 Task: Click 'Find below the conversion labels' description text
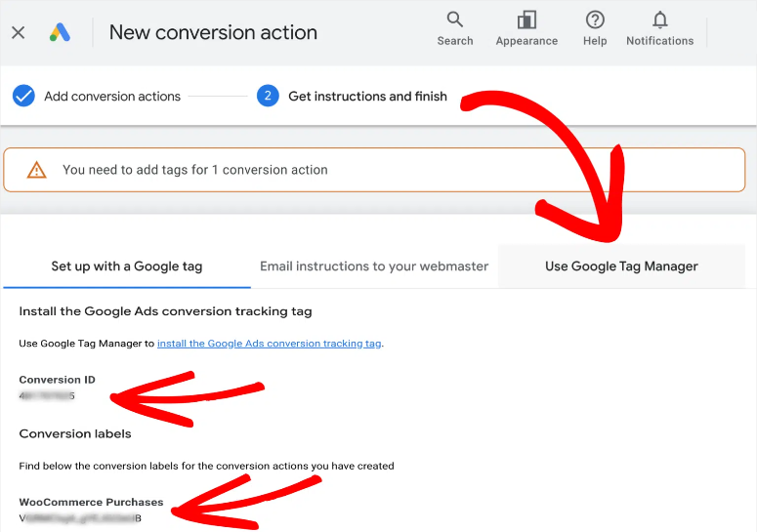pyautogui.click(x=207, y=466)
